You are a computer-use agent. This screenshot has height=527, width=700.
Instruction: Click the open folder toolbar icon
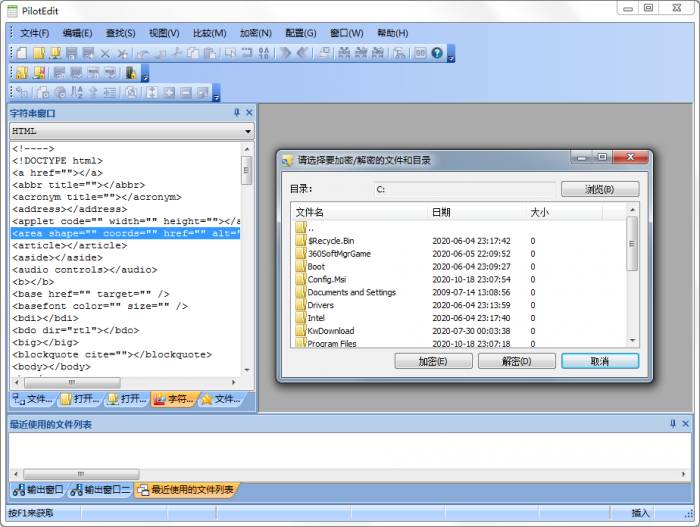tap(38, 53)
